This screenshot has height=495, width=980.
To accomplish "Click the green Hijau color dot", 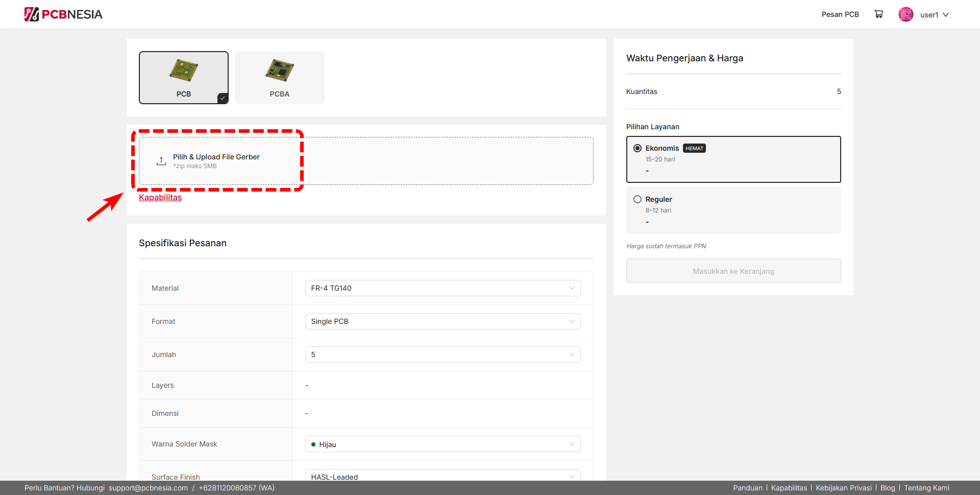I will tap(313, 444).
